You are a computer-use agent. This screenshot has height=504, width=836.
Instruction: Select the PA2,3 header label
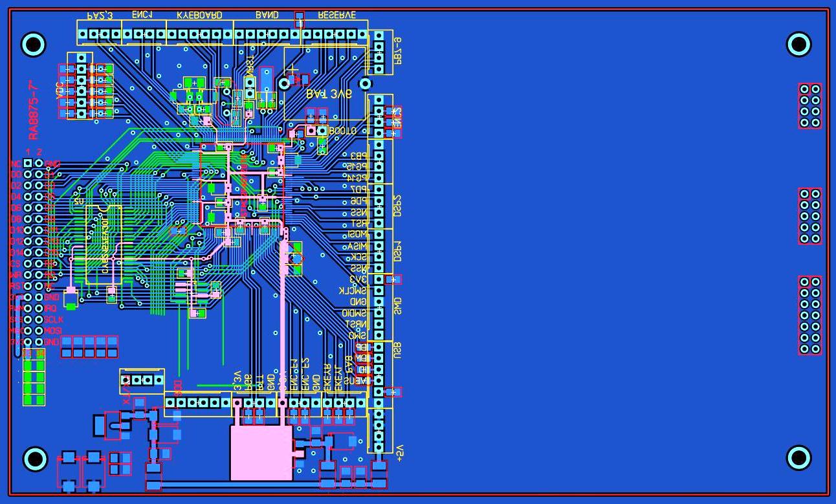100,15
